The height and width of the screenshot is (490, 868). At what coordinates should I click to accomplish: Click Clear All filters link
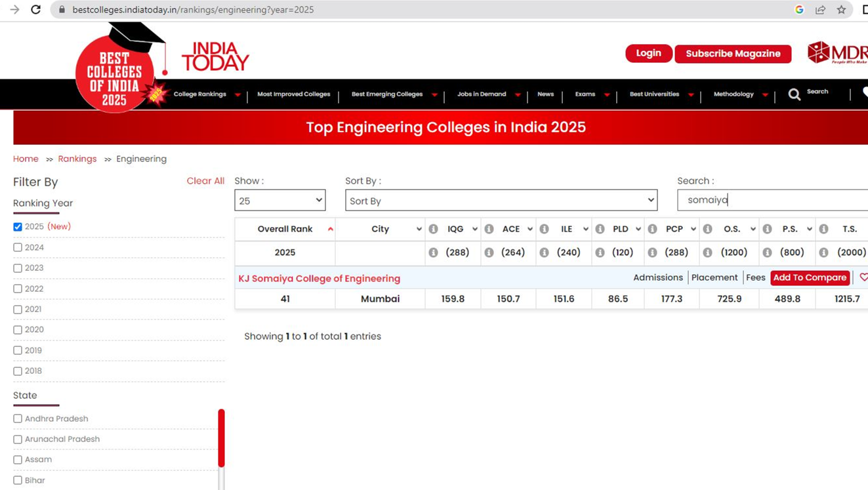click(x=205, y=181)
